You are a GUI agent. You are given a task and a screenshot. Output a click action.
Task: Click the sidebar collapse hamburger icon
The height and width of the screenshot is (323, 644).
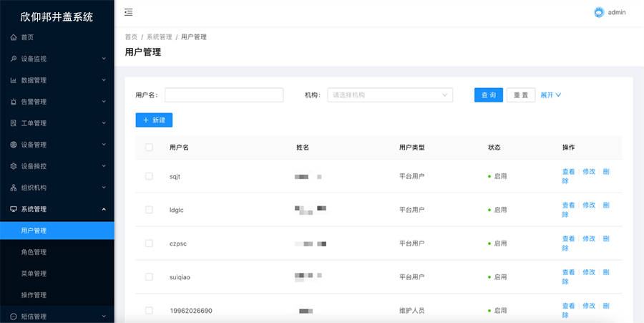128,12
